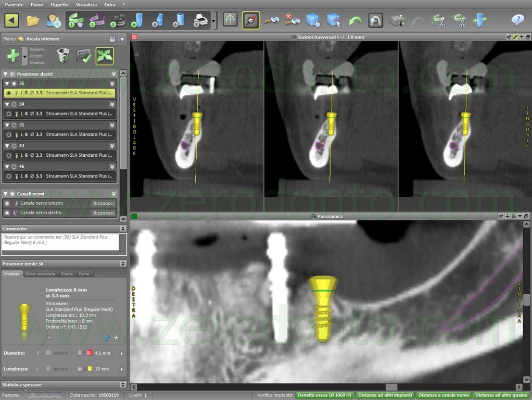Click the green undo arrow
The width and height of the screenshot is (532, 400).
click(x=355, y=21)
